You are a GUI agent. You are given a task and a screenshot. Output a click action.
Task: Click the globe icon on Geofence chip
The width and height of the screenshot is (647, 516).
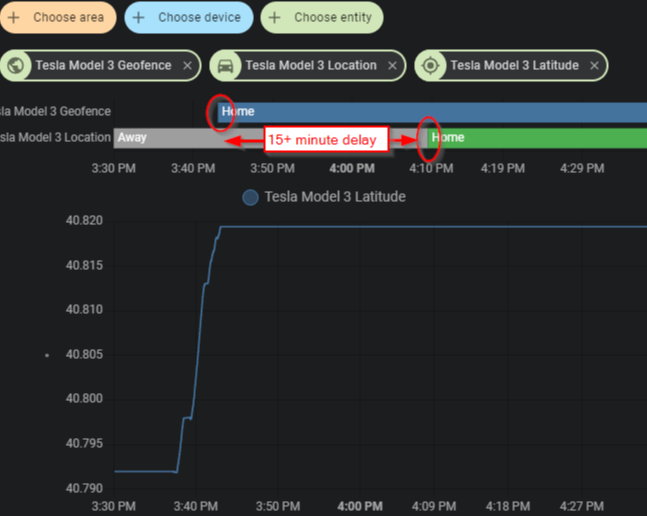coord(16,66)
